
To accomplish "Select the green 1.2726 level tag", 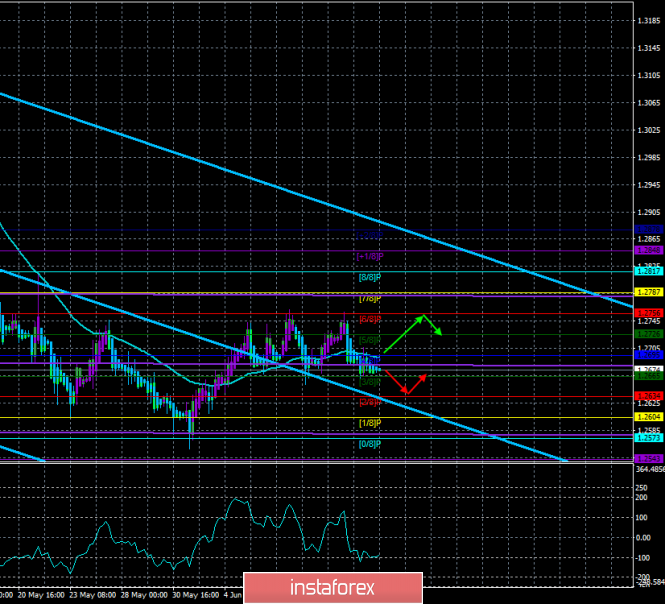I will 649,334.
